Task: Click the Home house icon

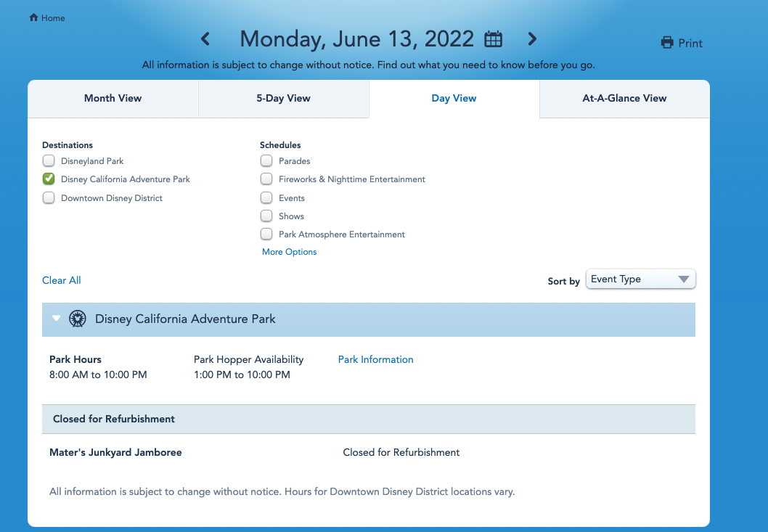Action: pos(33,17)
